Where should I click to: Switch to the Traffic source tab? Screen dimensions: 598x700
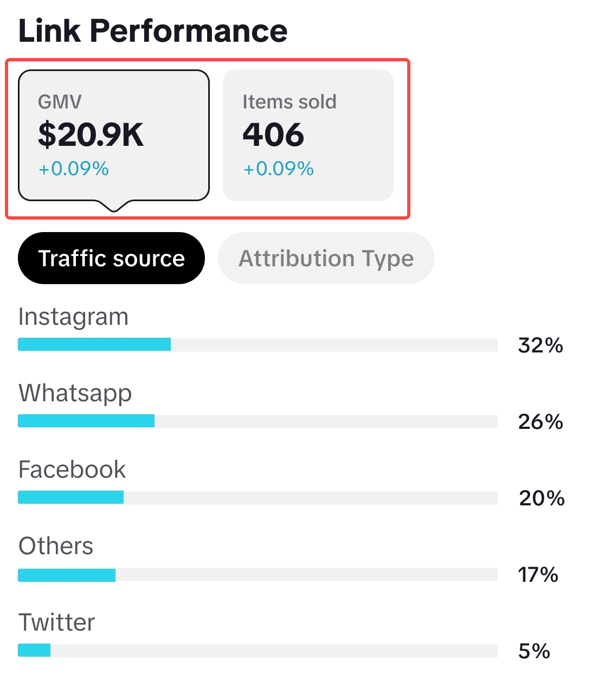(x=111, y=258)
